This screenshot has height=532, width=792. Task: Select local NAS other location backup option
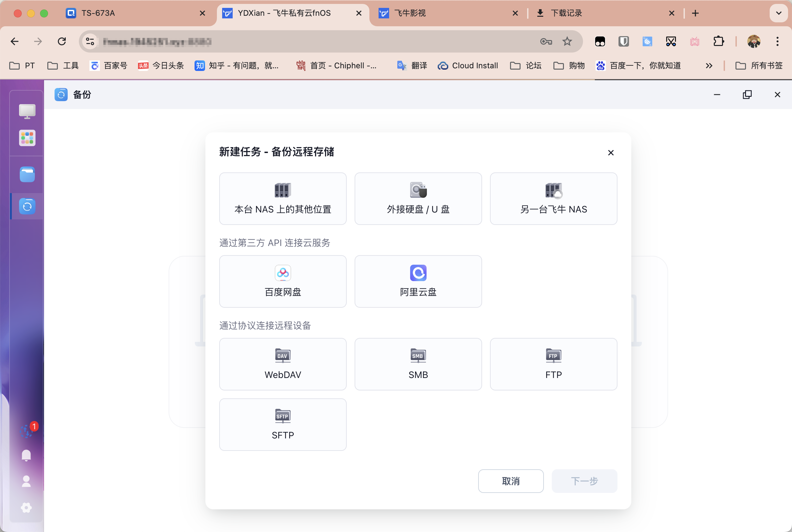[x=283, y=199]
